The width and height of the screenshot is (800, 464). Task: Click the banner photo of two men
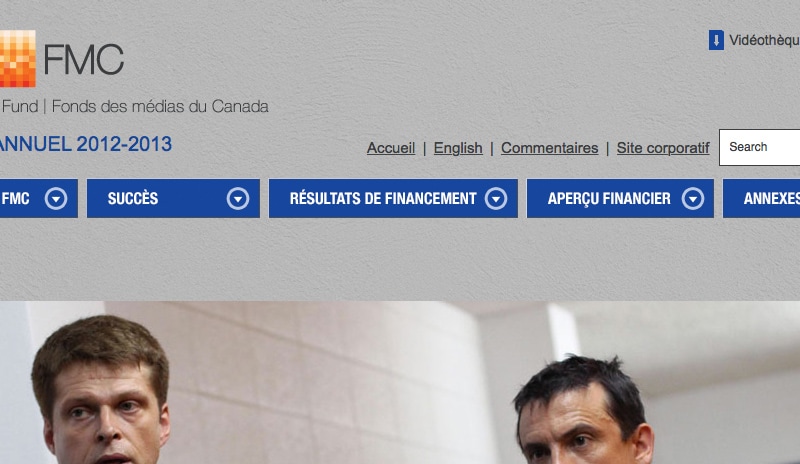tap(400, 382)
